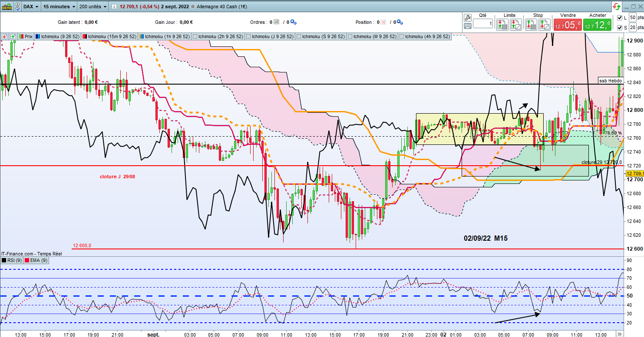Click the keyboard icon under the wrench
The width and height of the screenshot is (644, 337).
468,26
